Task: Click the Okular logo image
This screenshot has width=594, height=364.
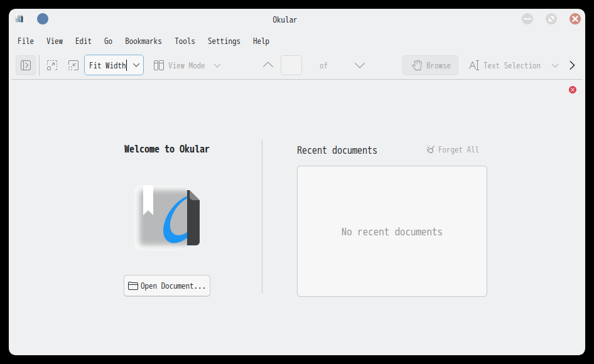Action: tap(167, 217)
